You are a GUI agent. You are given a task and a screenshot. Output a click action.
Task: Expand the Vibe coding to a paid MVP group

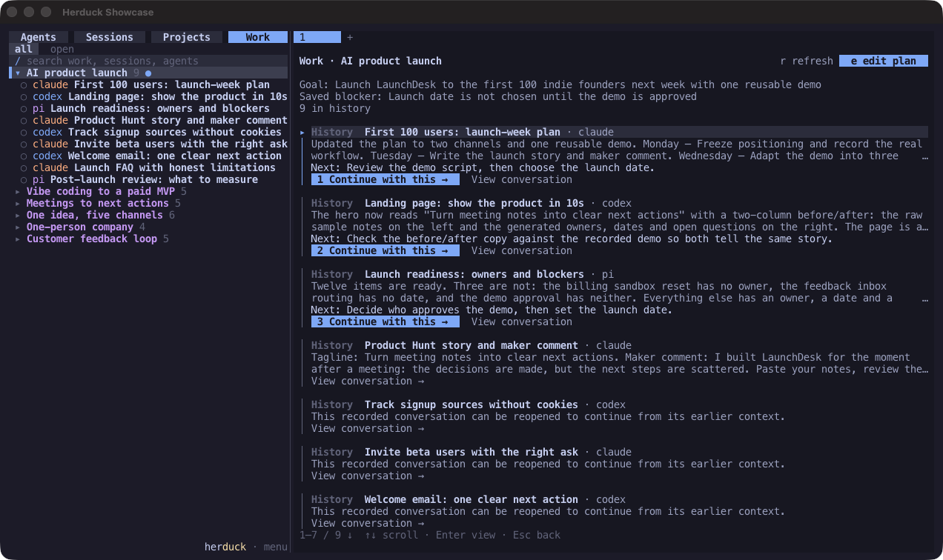click(18, 191)
